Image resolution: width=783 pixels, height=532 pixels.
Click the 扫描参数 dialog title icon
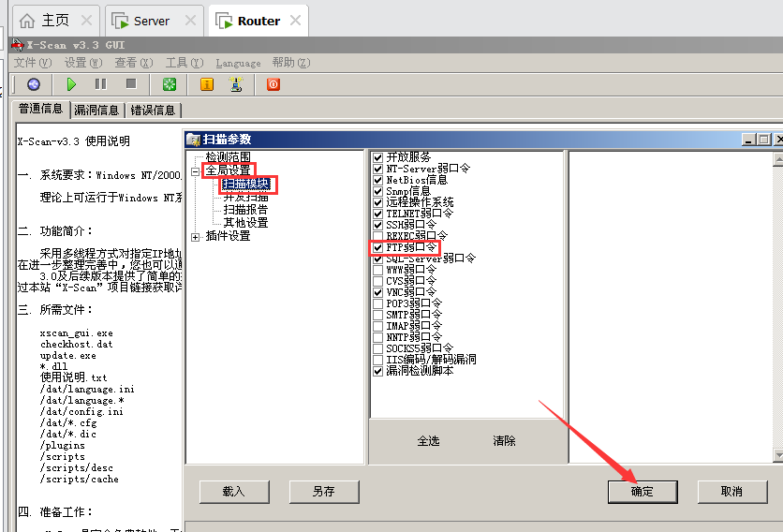(x=193, y=140)
